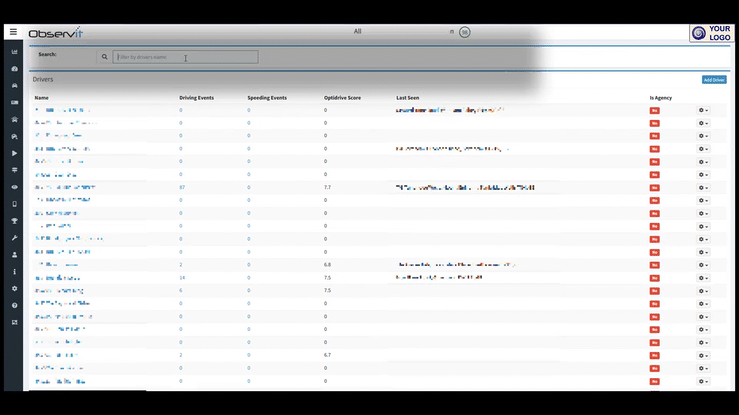This screenshot has width=739, height=415.
Task: Open gear dropdown for row with 87 events
Action: (703, 187)
